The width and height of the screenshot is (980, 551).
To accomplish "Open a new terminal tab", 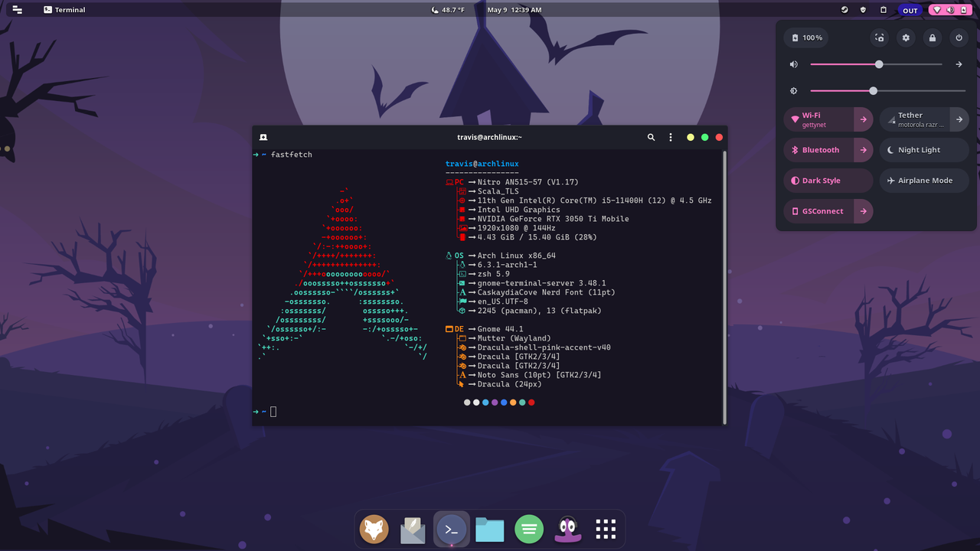I will pyautogui.click(x=263, y=137).
